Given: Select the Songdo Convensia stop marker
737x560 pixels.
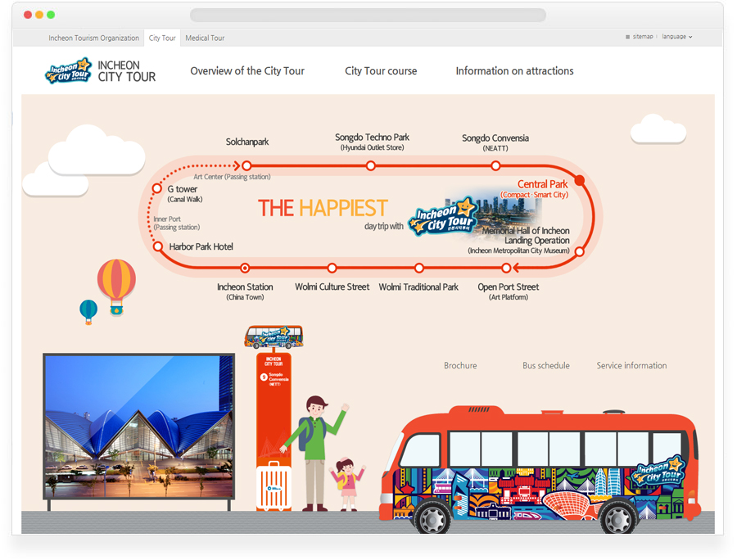Looking at the screenshot, I should click(495, 165).
